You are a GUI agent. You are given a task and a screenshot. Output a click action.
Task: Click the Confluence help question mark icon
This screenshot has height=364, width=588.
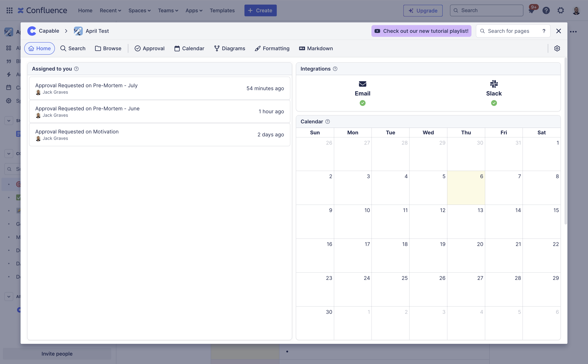[546, 11]
